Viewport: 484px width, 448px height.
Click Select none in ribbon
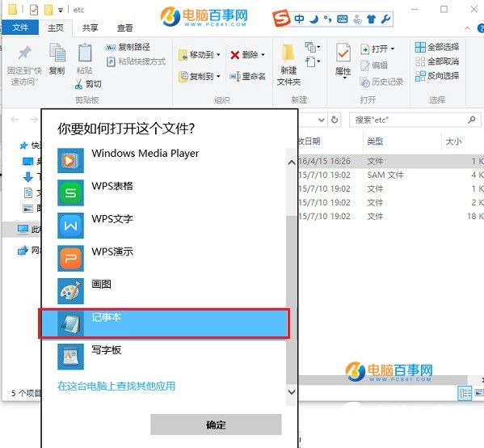click(437, 61)
